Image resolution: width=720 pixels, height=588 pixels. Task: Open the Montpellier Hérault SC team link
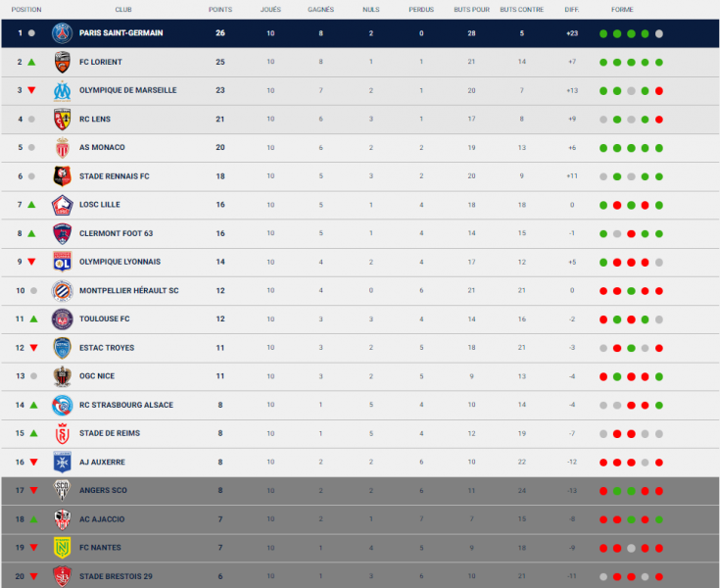pos(129,290)
